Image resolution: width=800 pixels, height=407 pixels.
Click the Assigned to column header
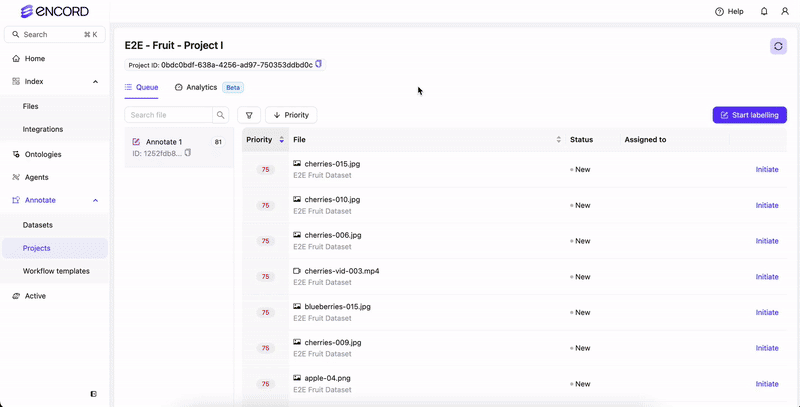[x=645, y=140]
